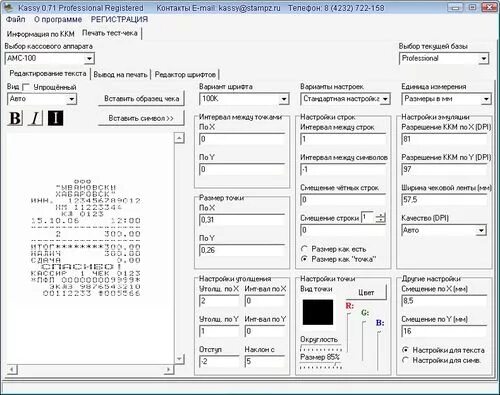Click the Размер точки По X field
This screenshot has width=500, height=395.
242,220
